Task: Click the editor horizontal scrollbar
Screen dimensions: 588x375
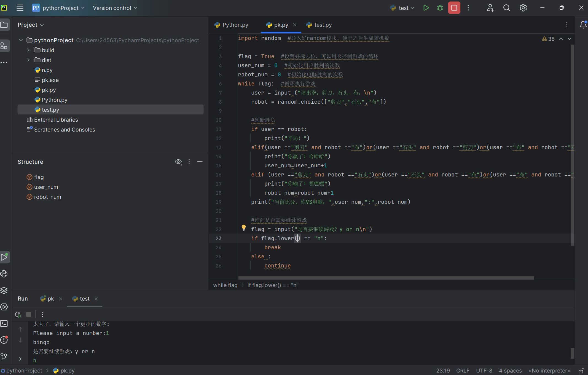Action: [x=386, y=278]
